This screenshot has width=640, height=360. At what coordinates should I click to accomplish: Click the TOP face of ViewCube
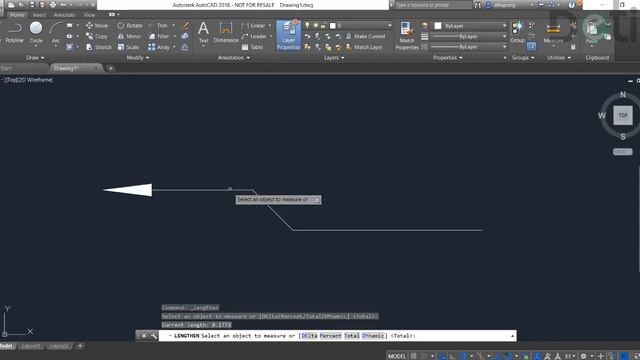[x=623, y=116]
